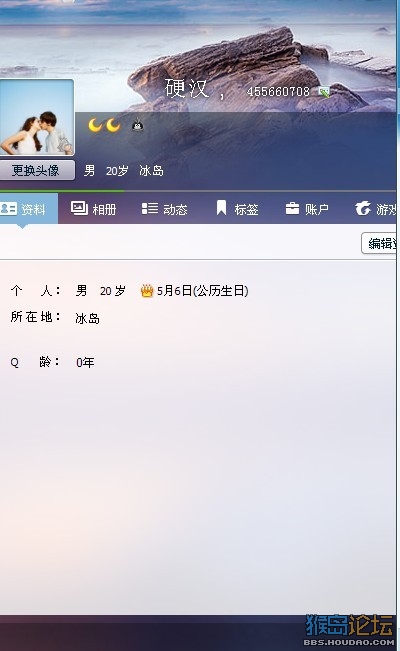Screen dimensions: 400x651
Task: Click the photo album icon in the tabs
Action: pyautogui.click(x=79, y=208)
